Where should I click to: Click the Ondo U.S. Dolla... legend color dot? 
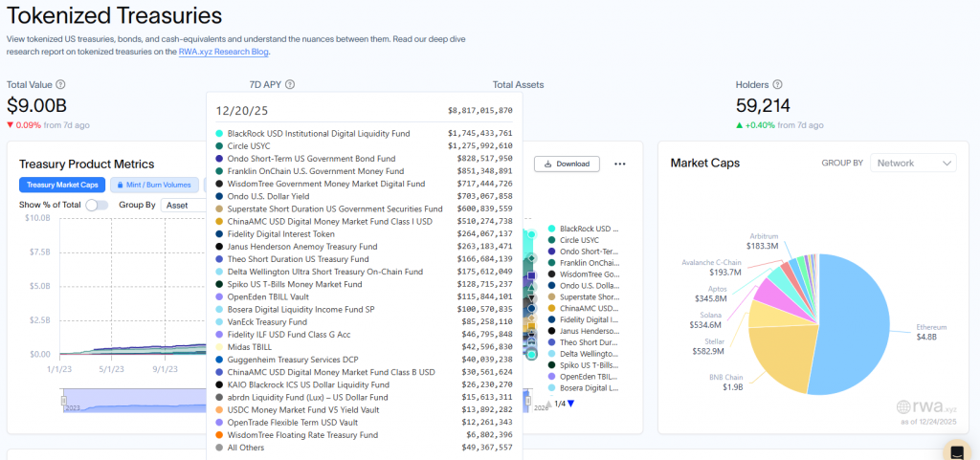pos(551,285)
